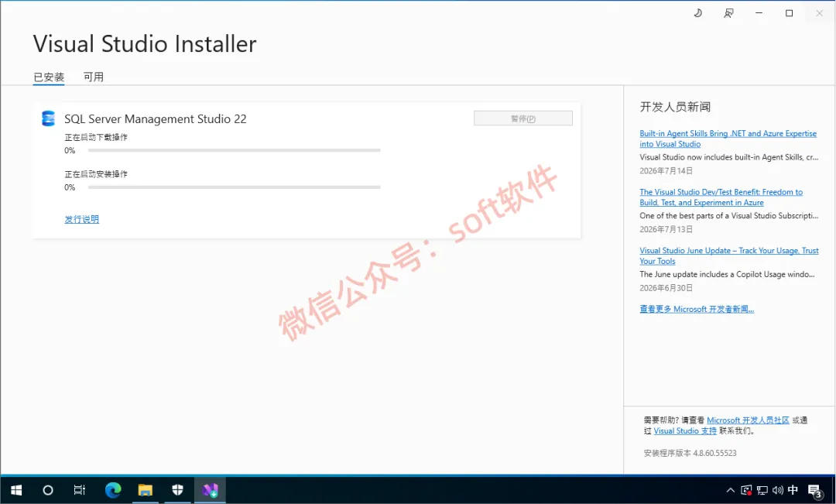Click installer version 4.8.60.55523 text
This screenshot has width=836, height=504.
coord(690,454)
